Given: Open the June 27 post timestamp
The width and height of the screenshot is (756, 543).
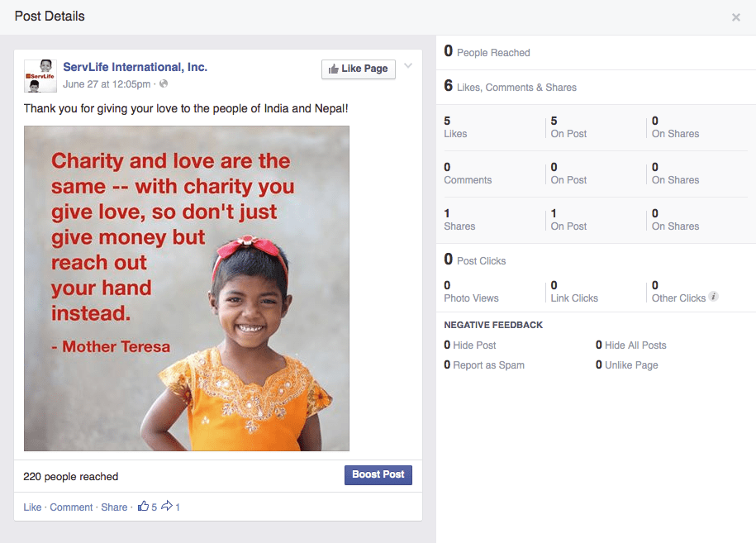Looking at the screenshot, I should pyautogui.click(x=107, y=84).
